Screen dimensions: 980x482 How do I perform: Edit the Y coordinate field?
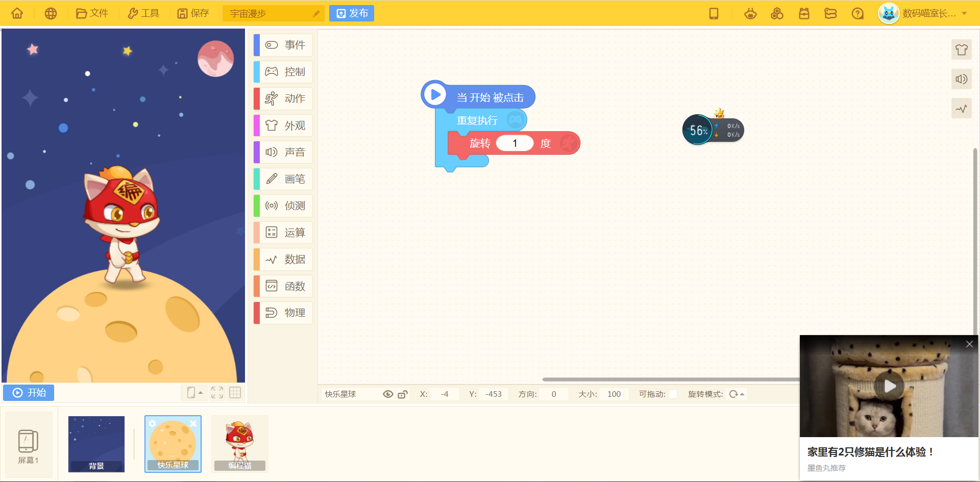494,394
